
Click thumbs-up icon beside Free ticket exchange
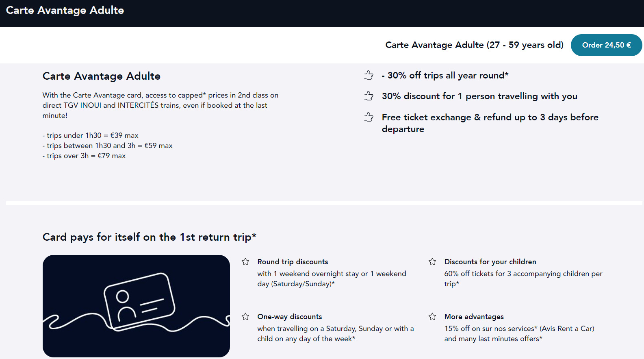pos(369,117)
